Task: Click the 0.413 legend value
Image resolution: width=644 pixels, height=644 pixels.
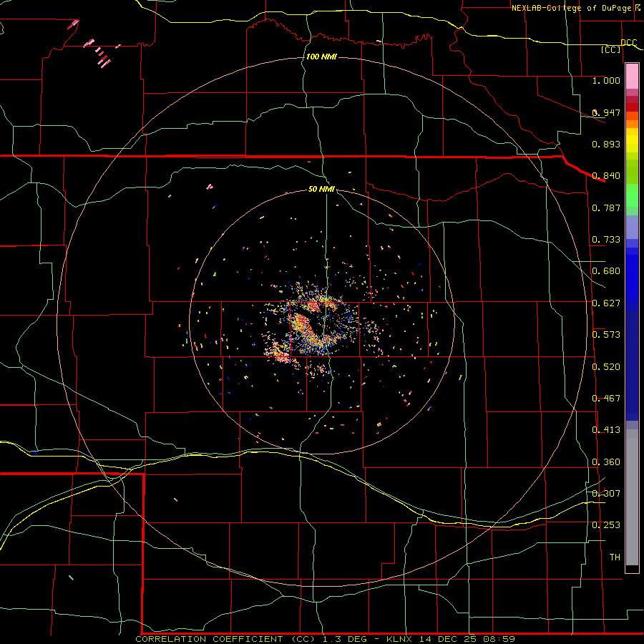Action: (606, 430)
